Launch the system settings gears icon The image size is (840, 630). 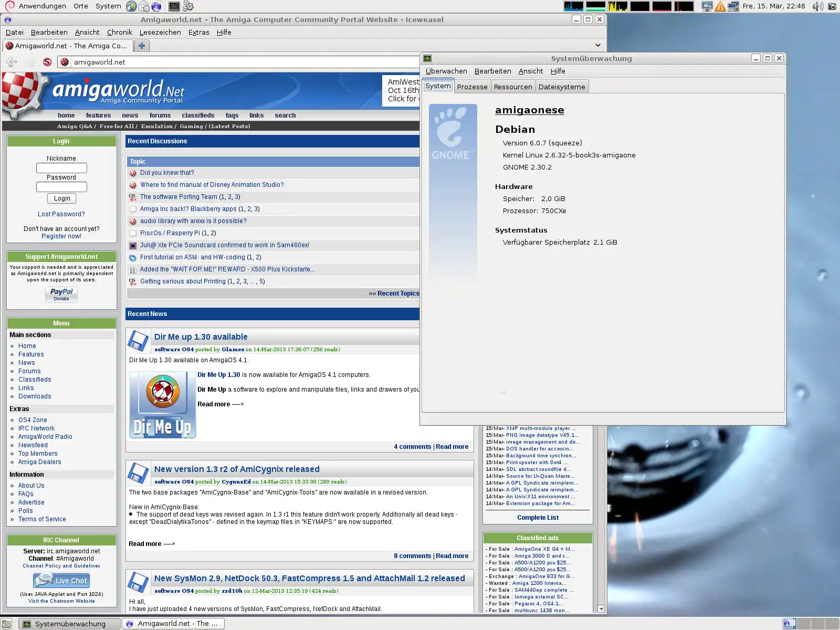pos(188,6)
